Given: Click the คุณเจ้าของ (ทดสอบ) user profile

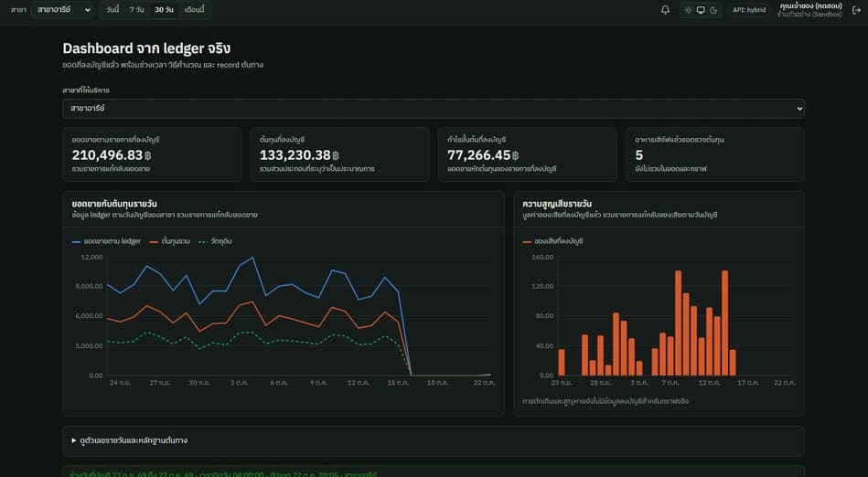Looking at the screenshot, I should click(810, 5).
